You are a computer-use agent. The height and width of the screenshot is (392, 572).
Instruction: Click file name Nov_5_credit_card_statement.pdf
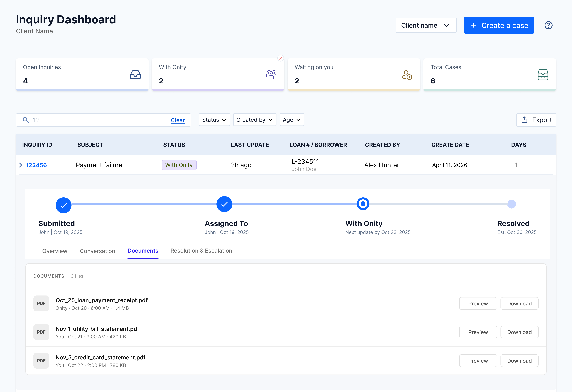[100, 357]
